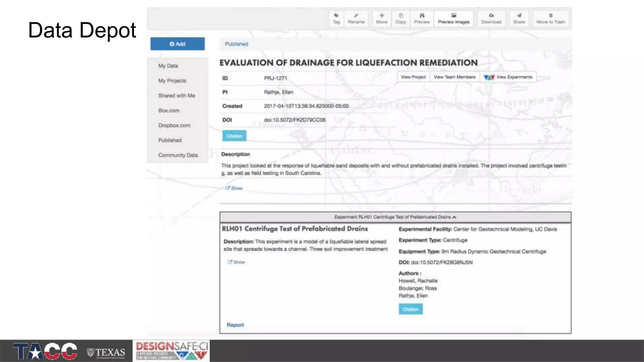This screenshot has width=644, height=362.
Task: Select Community Data in the sidebar
Action: (178, 155)
